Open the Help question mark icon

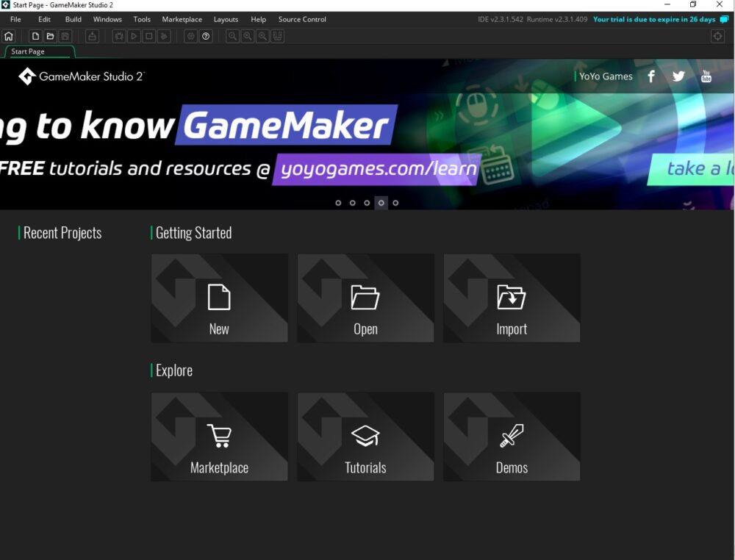pyautogui.click(x=206, y=36)
